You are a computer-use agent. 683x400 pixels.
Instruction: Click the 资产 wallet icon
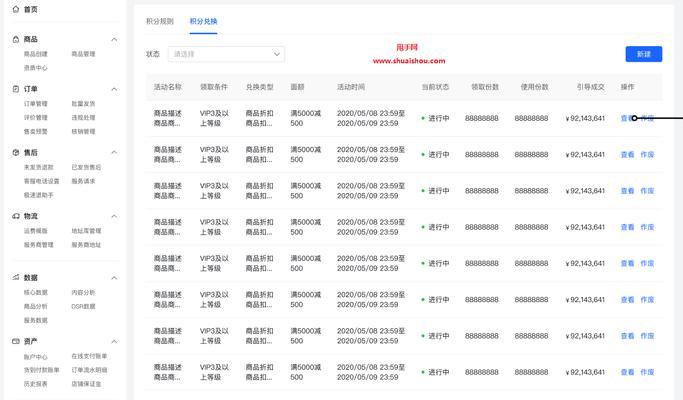click(x=16, y=341)
